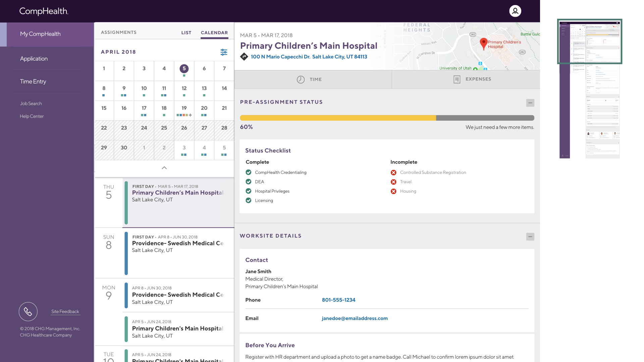Call the phone number 801-555-1234
This screenshot has height=362, width=644.
point(338,300)
